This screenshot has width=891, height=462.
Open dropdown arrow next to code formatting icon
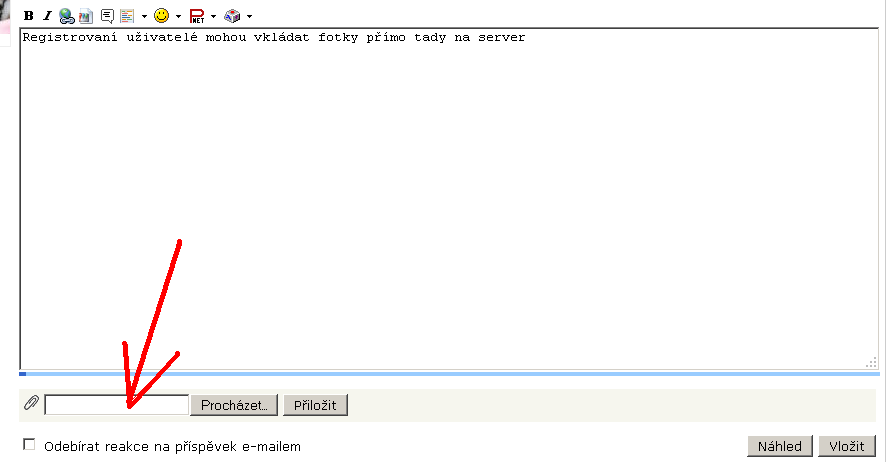click(144, 17)
